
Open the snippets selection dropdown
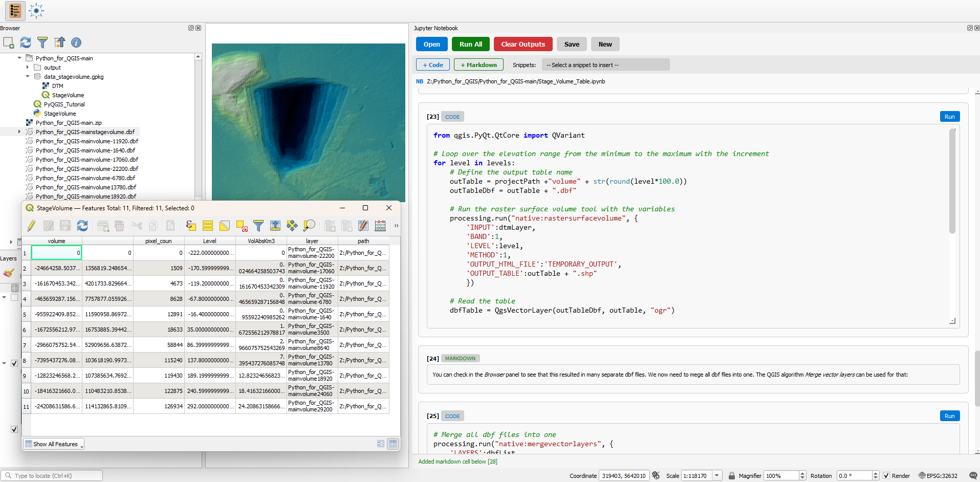pyautogui.click(x=605, y=65)
